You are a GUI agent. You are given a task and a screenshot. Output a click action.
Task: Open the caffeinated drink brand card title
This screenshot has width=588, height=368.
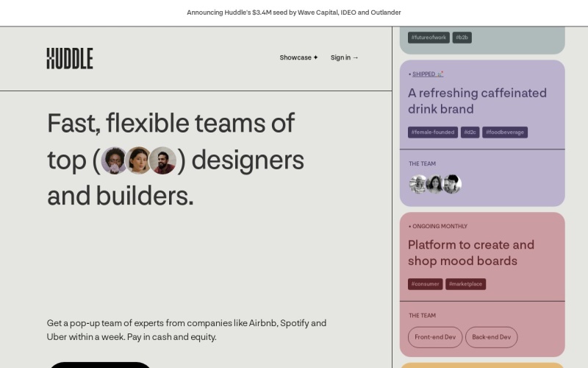pos(477,101)
